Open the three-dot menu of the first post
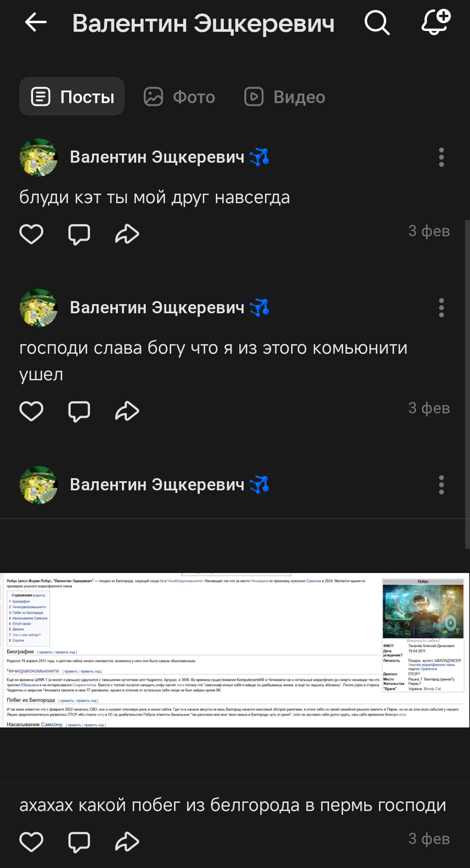 [x=441, y=157]
